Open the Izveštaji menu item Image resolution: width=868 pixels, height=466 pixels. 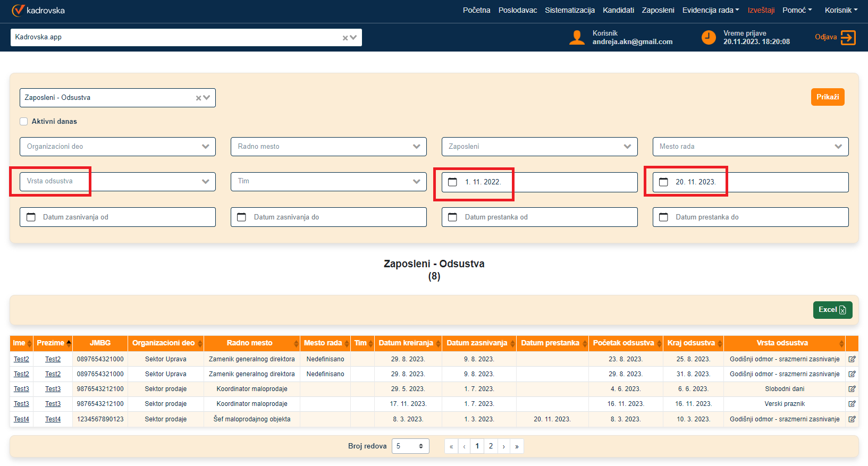761,10
